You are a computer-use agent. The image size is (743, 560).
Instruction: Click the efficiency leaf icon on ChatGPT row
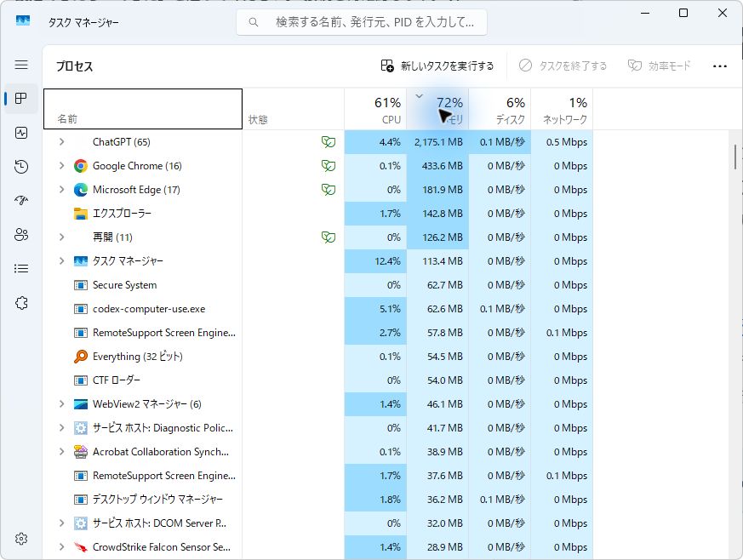click(x=329, y=141)
